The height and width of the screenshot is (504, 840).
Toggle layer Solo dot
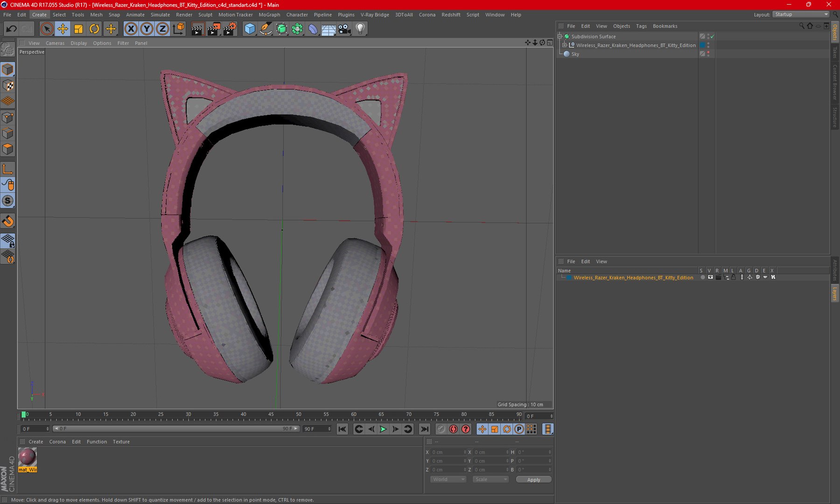point(702,277)
